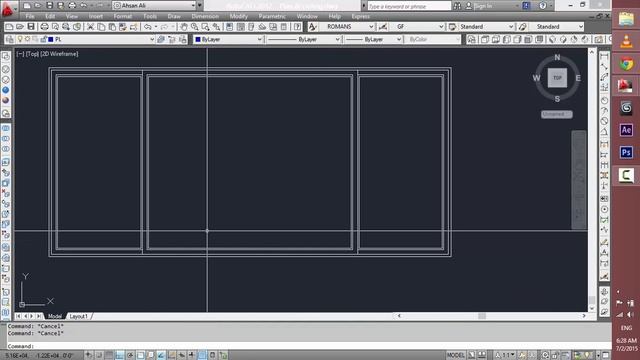Screen dimensions: 640x360
Task: Open the ROMANS text style dropdown
Action: (371, 27)
